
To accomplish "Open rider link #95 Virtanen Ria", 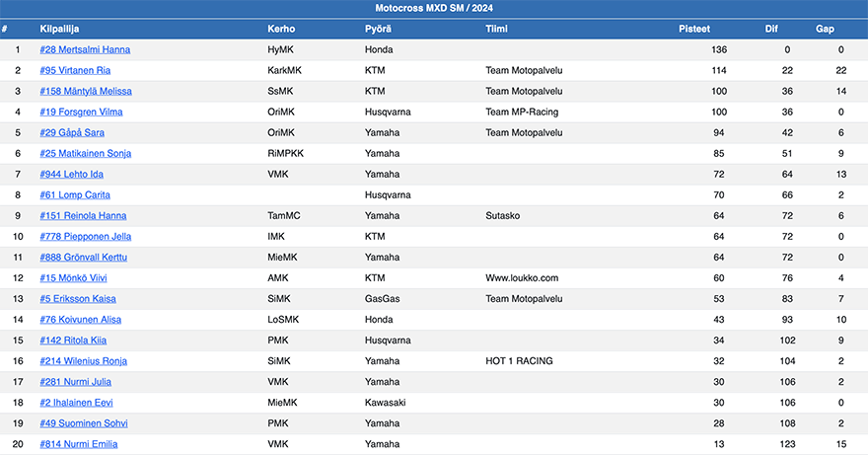I will coord(75,70).
